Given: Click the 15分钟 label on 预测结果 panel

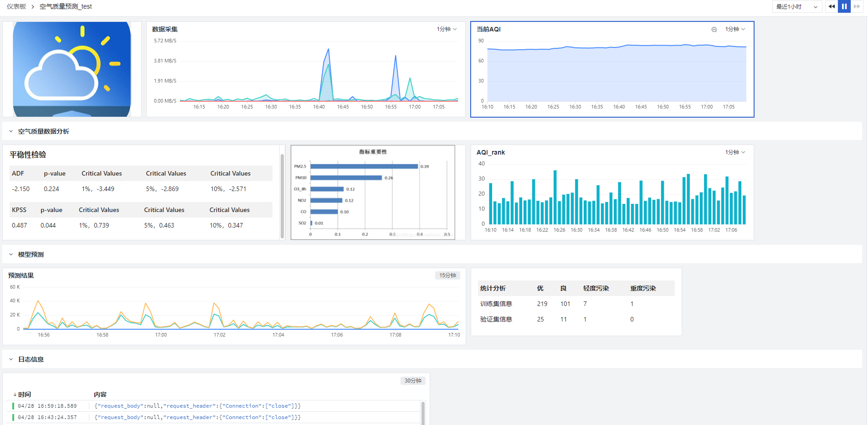Looking at the screenshot, I should (447, 275).
